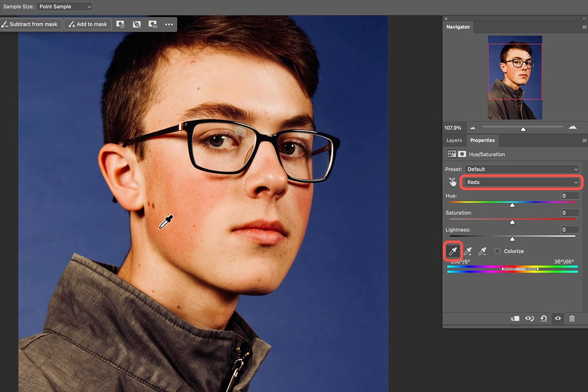Click the Saturation slider handle
The width and height of the screenshot is (588, 392).
pyautogui.click(x=512, y=222)
